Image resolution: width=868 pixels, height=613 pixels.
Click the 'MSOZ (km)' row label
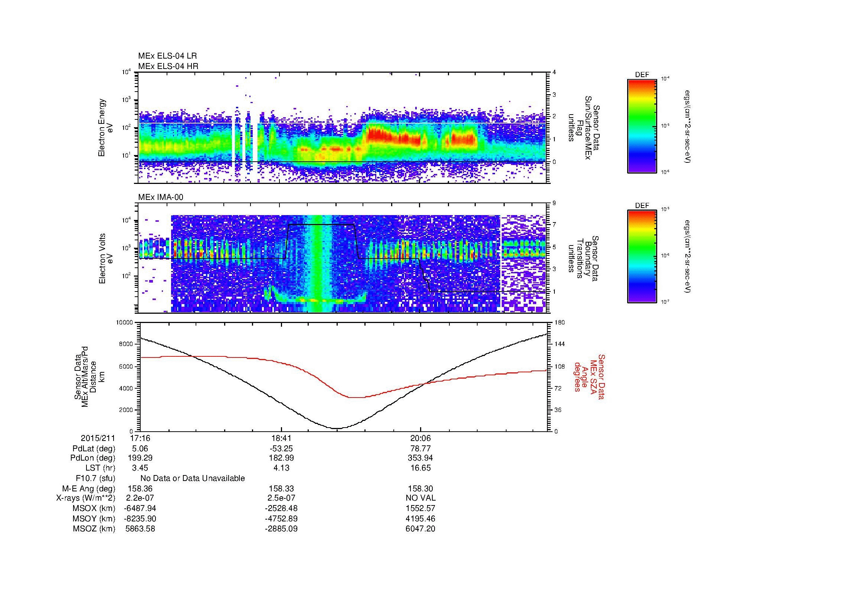click(94, 529)
